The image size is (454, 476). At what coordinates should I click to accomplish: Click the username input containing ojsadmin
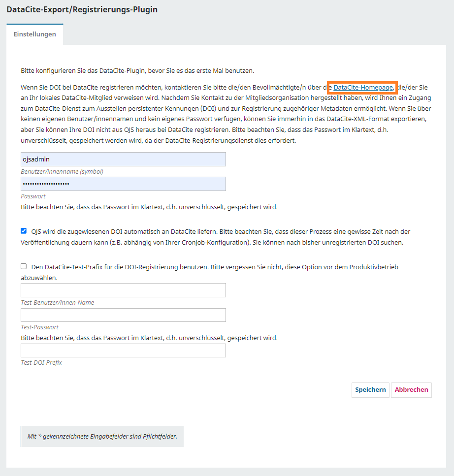[123, 159]
